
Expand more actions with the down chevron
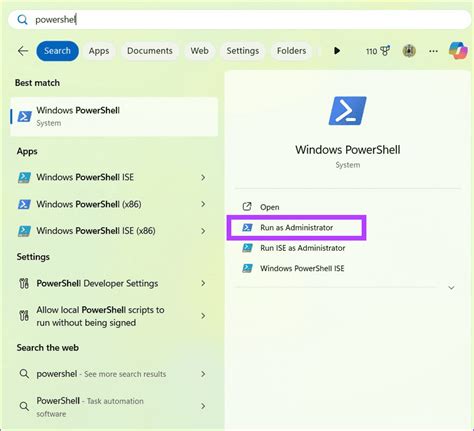point(451,288)
